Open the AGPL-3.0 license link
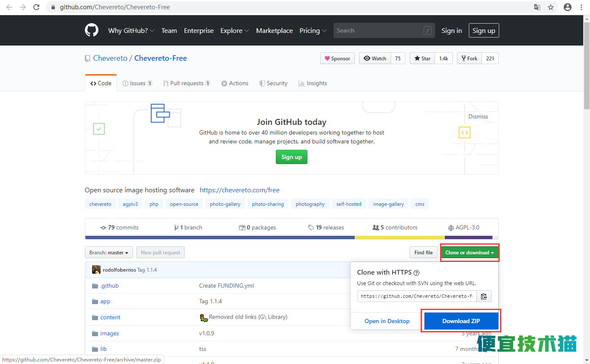This screenshot has height=364, width=590. tap(464, 227)
